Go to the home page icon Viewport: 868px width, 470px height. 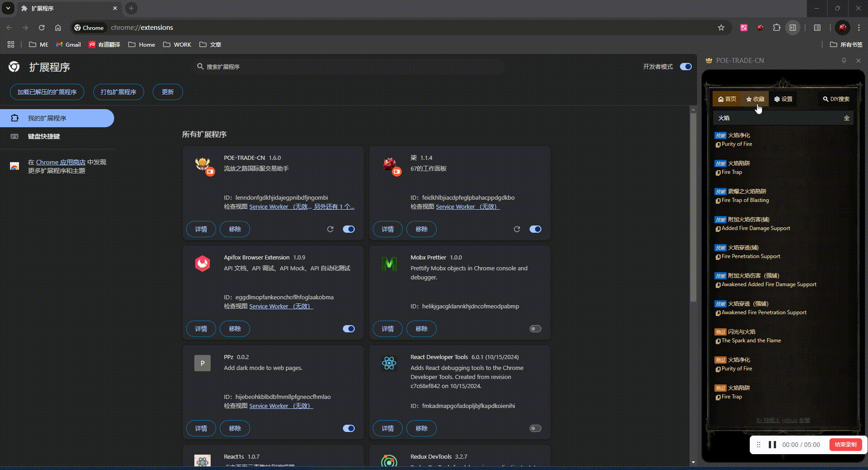pyautogui.click(x=58, y=28)
